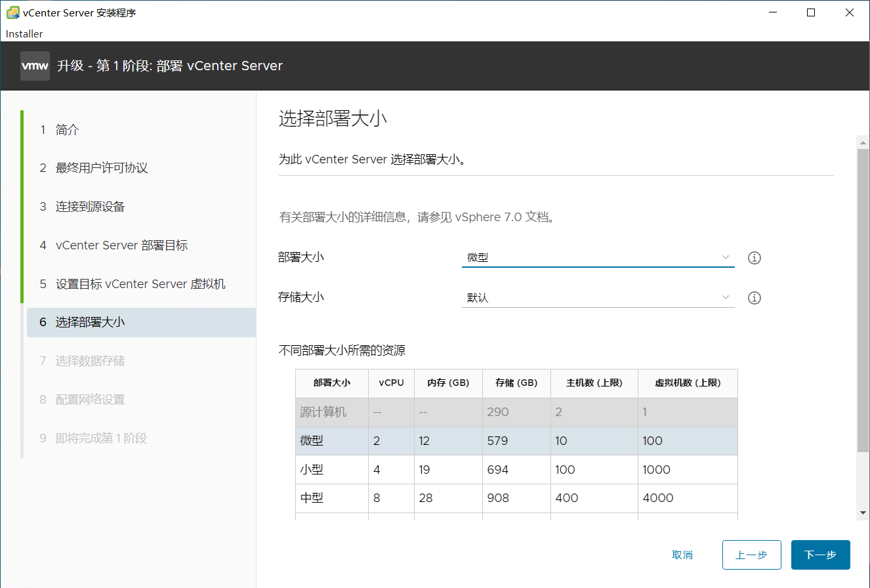Screen dimensions: 870x588
Task: Select the 中型 row label in table
Action: pos(312,498)
